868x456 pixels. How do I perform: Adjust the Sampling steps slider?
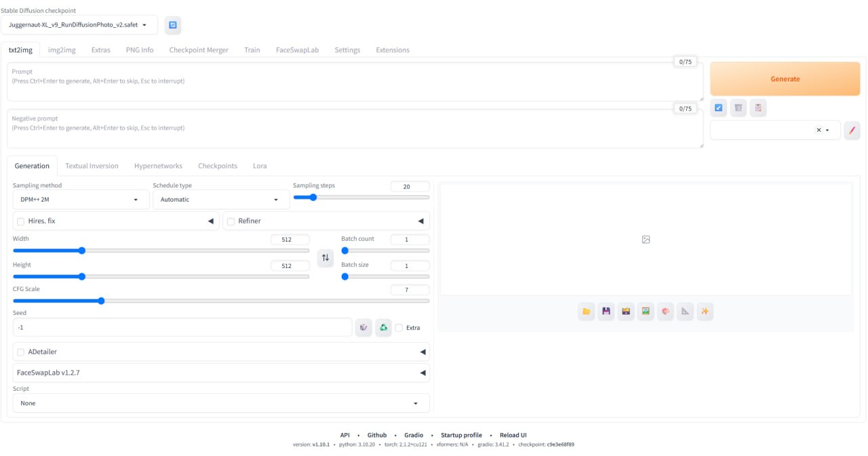pyautogui.click(x=361, y=197)
